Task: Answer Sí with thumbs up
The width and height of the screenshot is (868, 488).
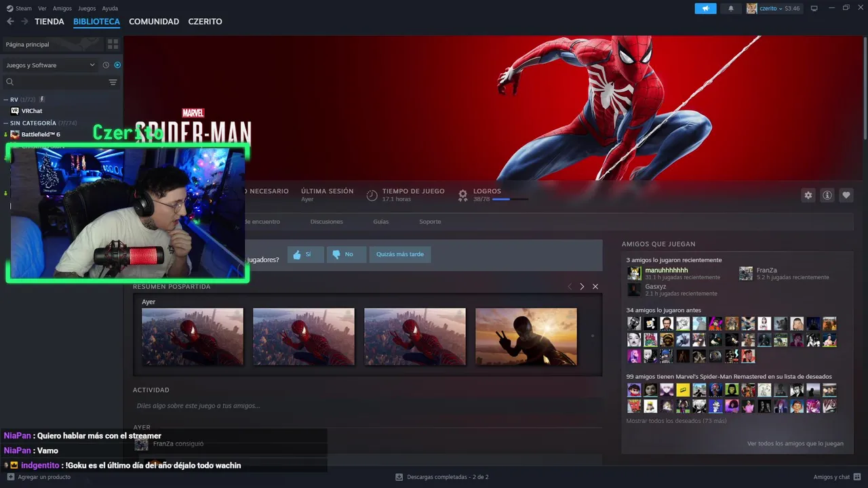Action: pyautogui.click(x=305, y=254)
